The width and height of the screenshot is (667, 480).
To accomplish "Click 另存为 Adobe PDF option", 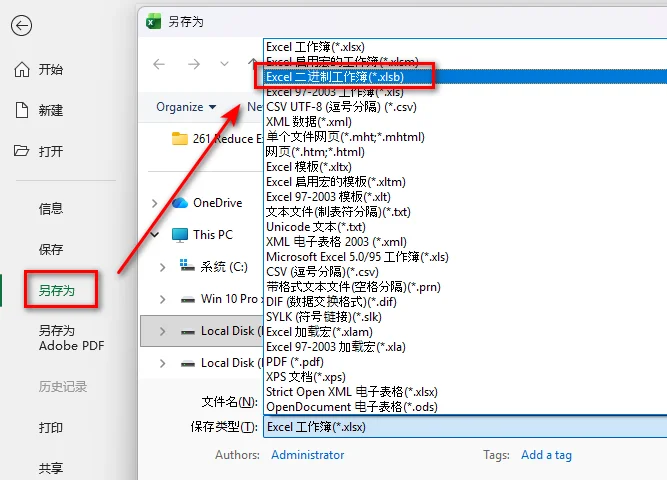I will click(71, 338).
